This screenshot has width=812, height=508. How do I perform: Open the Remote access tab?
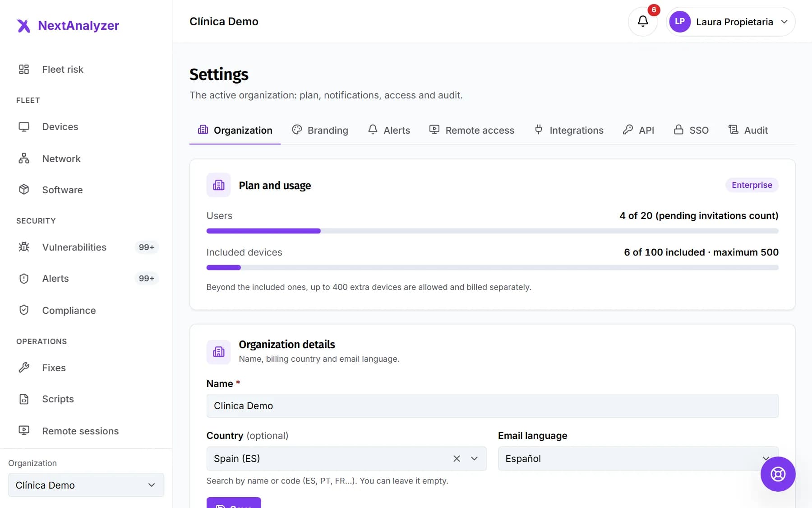tap(472, 130)
